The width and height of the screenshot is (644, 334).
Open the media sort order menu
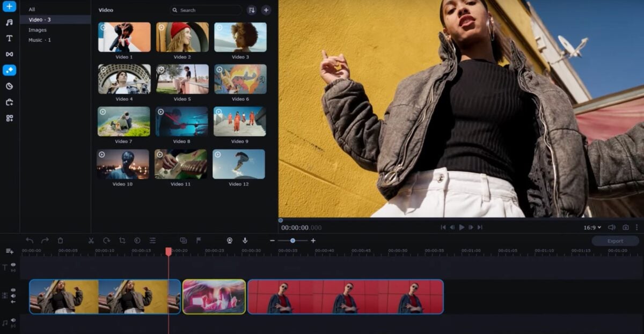251,10
